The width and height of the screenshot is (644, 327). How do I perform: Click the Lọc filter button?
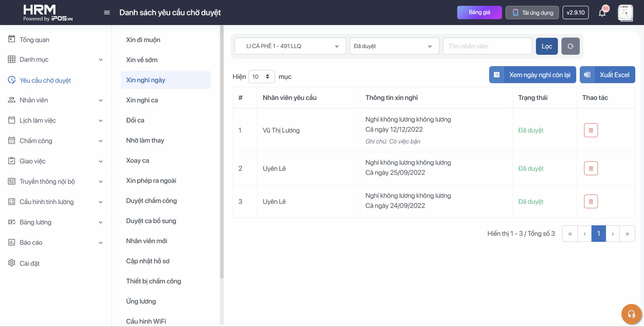click(547, 46)
